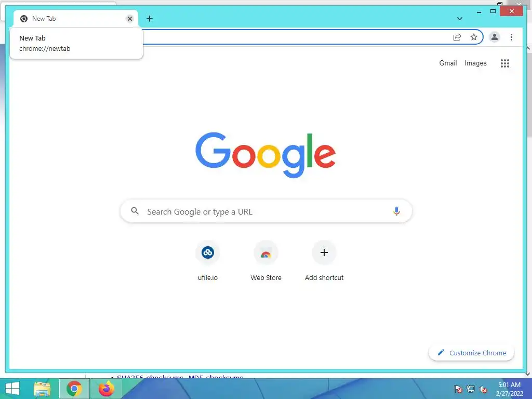The width and height of the screenshot is (532, 399).
Task: Minimize the Chrome window
Action: pos(478,12)
